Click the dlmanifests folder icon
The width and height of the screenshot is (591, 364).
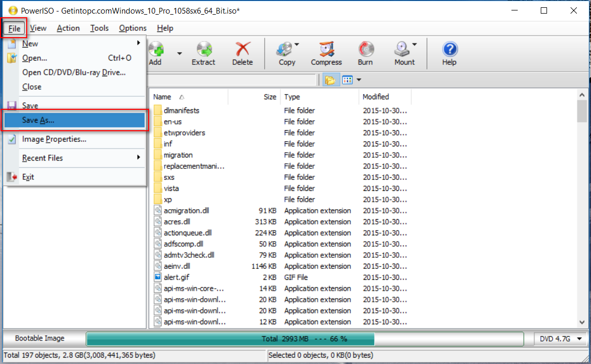click(x=158, y=110)
